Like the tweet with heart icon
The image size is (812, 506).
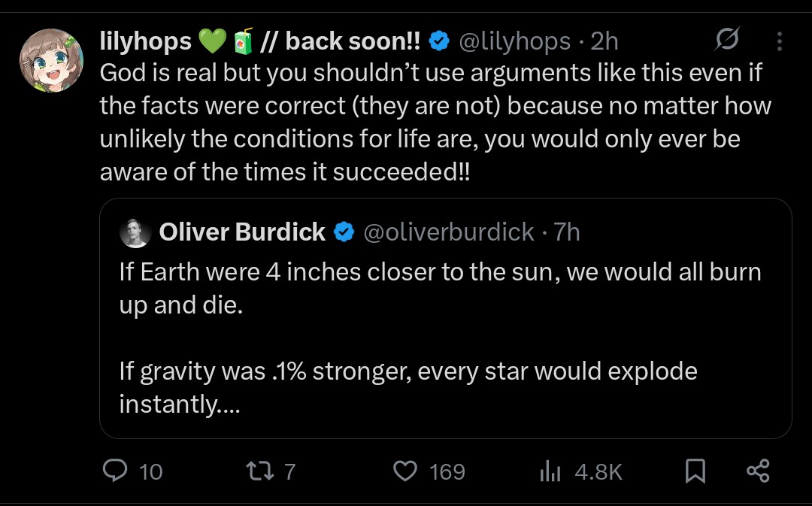(405, 471)
